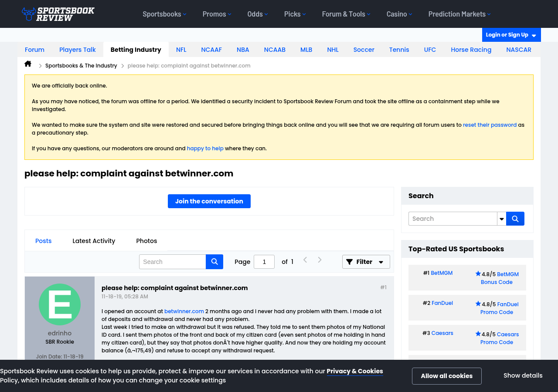Click Join the conversation button
Screen dimensions: 558x392
click(x=209, y=201)
